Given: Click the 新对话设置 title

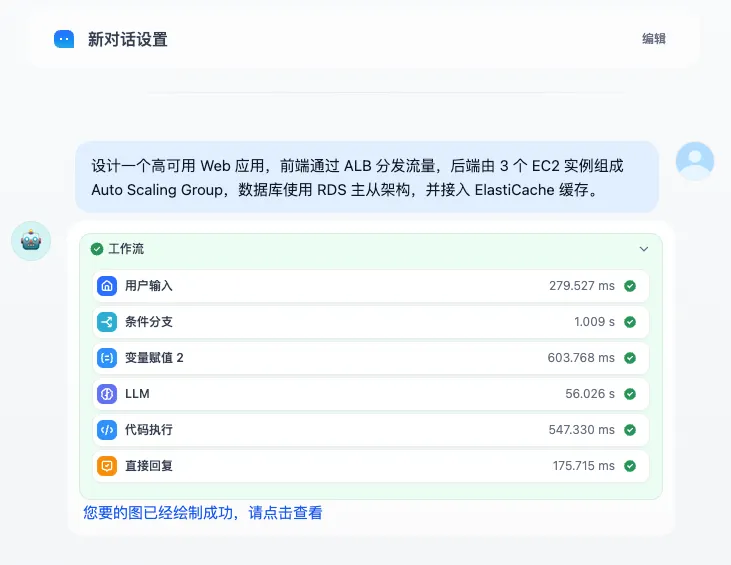Looking at the screenshot, I should click(x=127, y=40).
